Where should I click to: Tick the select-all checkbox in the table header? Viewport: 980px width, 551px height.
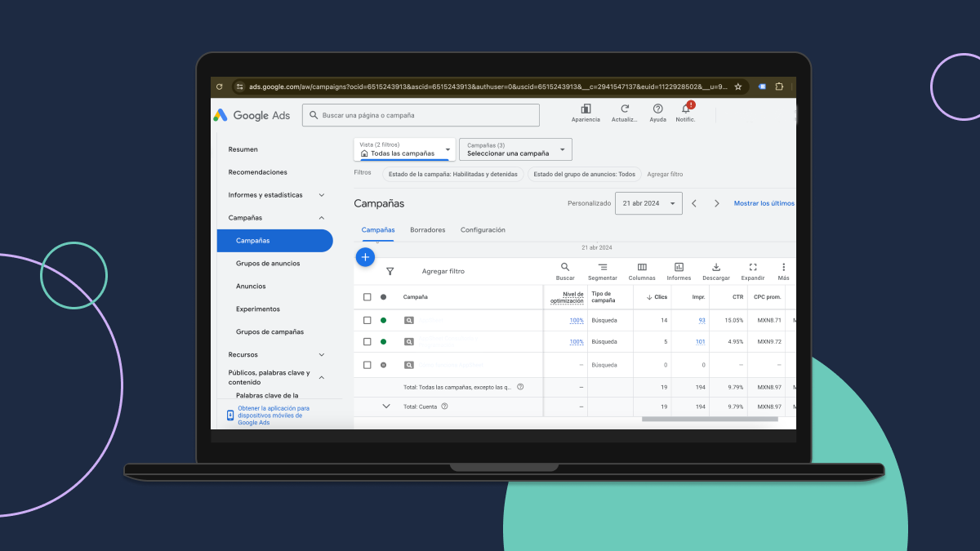pos(367,297)
